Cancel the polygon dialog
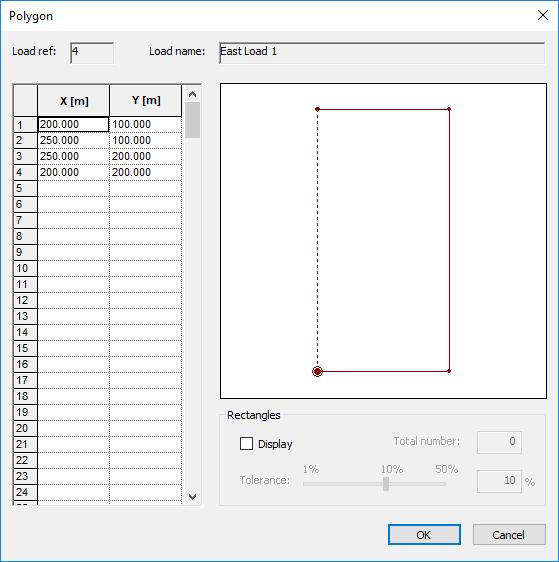 (x=509, y=535)
